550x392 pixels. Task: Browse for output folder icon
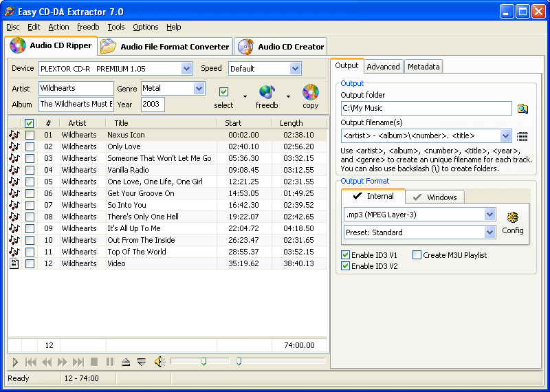pyautogui.click(x=522, y=109)
